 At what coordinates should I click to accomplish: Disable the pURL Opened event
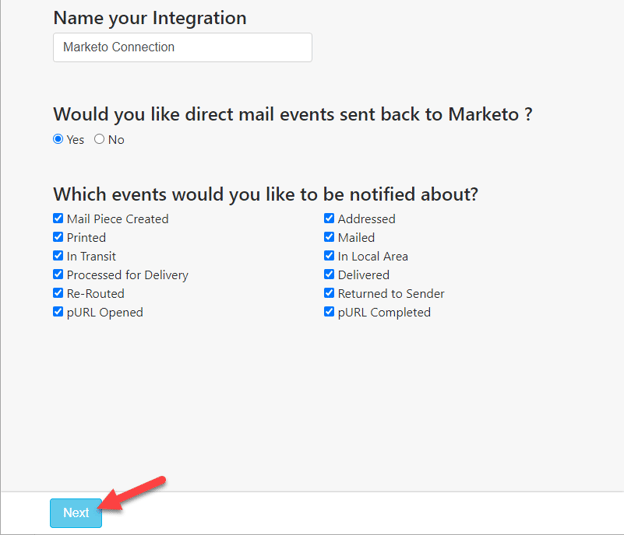click(x=58, y=312)
